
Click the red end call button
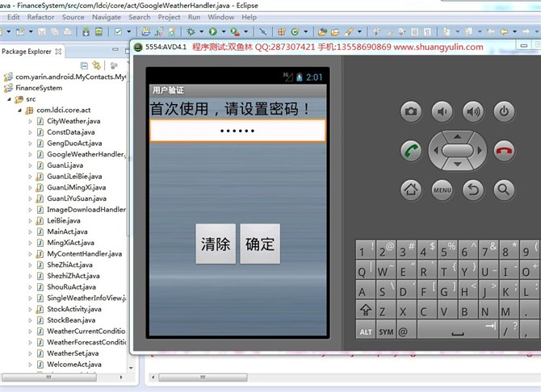(x=504, y=151)
